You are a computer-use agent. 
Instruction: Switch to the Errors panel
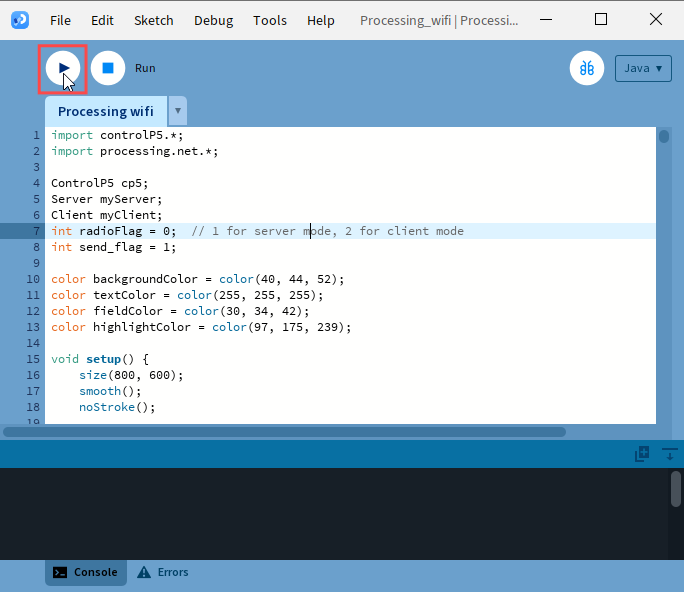pos(163,572)
